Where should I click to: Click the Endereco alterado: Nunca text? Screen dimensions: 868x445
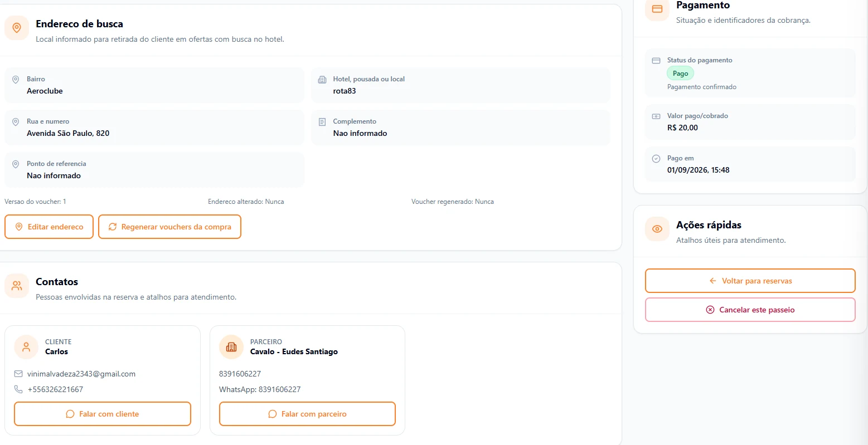(x=246, y=202)
